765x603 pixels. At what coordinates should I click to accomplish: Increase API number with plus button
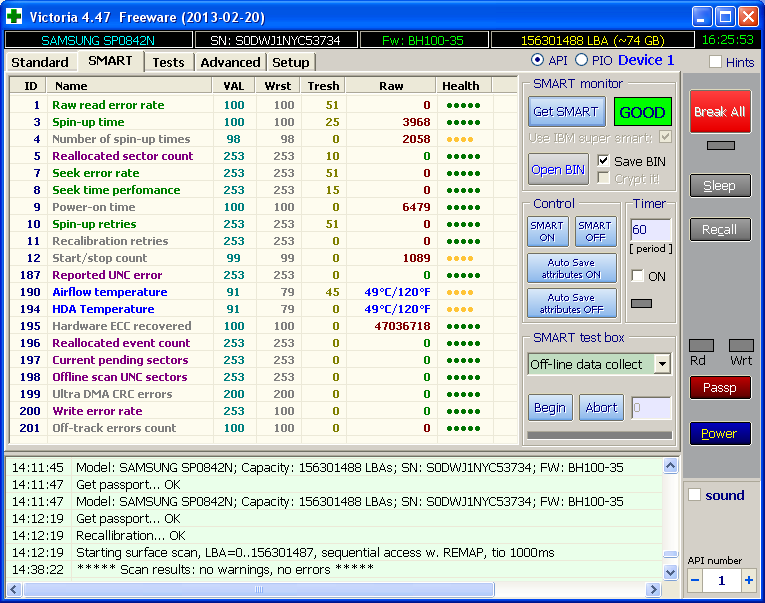749,580
